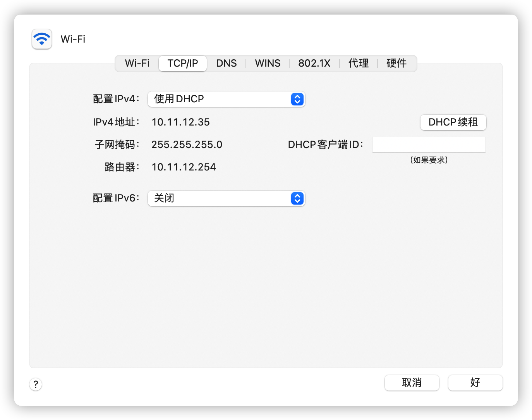
Task: Confirm with the 好 OK button
Action: point(475,383)
